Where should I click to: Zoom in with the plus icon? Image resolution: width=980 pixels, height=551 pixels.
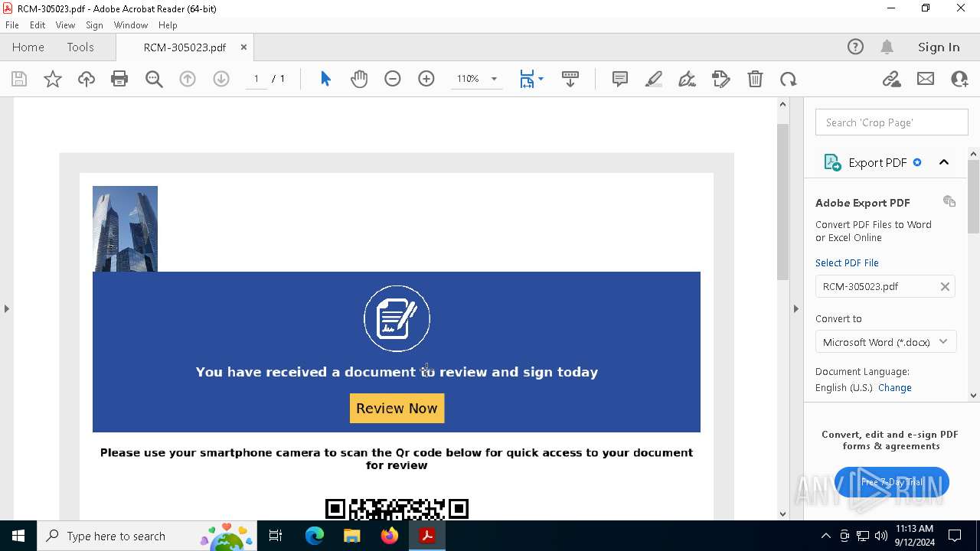click(426, 79)
